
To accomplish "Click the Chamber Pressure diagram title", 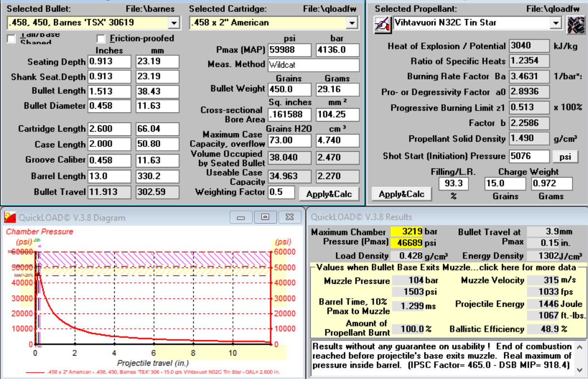I will point(40,232).
